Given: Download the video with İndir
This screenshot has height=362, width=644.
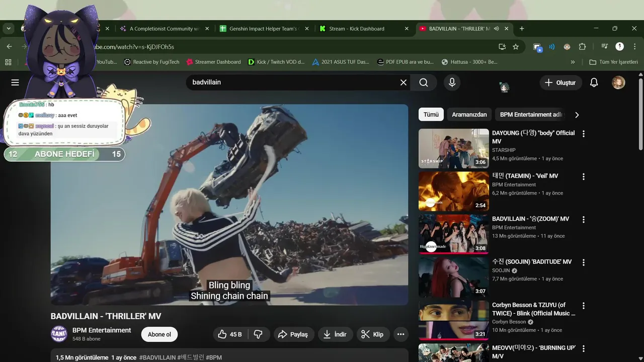Looking at the screenshot, I should tap(336, 334).
